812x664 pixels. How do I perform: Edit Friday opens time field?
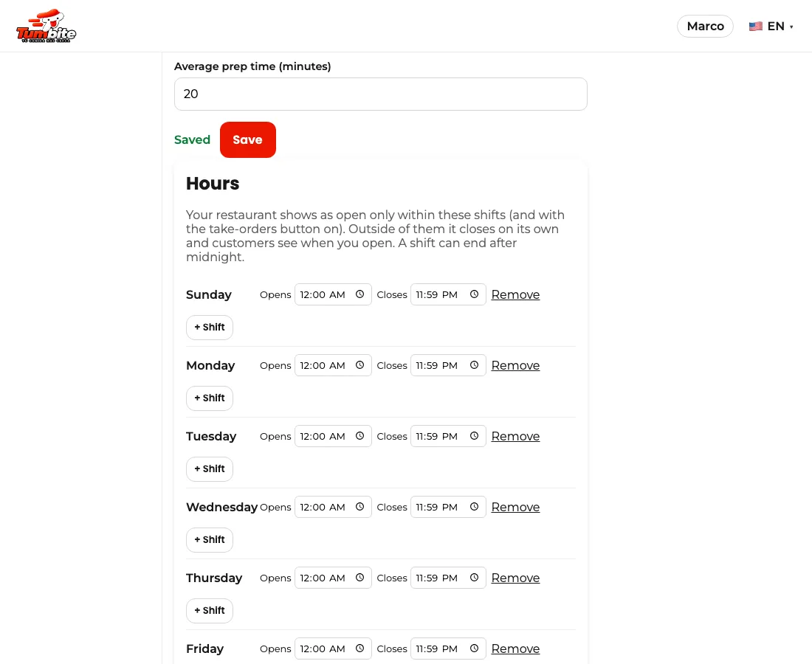coord(333,649)
